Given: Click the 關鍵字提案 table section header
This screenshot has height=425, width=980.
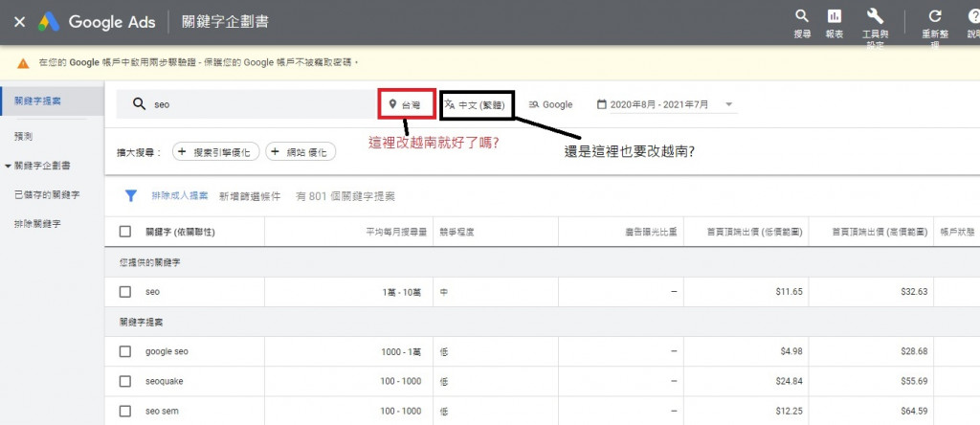Looking at the screenshot, I should click(143, 322).
